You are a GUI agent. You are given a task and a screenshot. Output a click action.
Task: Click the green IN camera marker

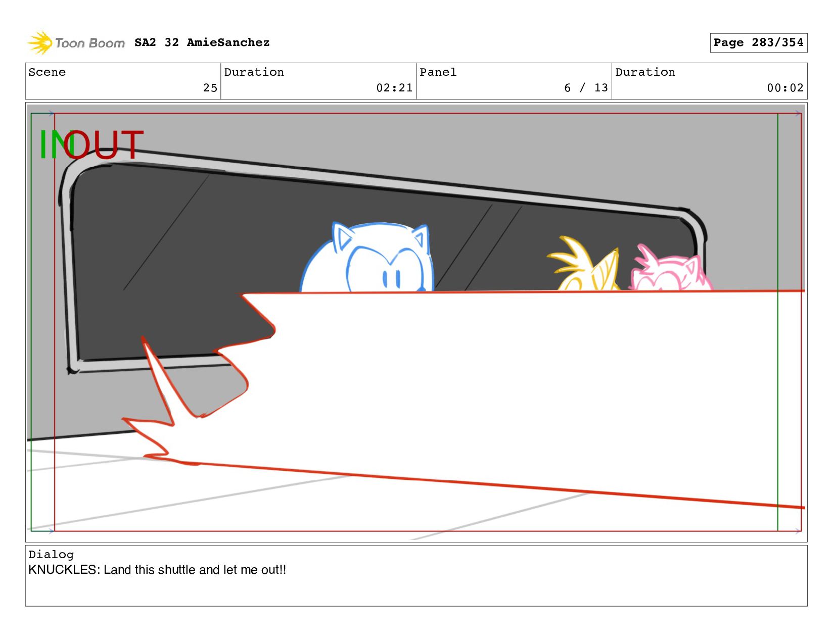pos(51,144)
